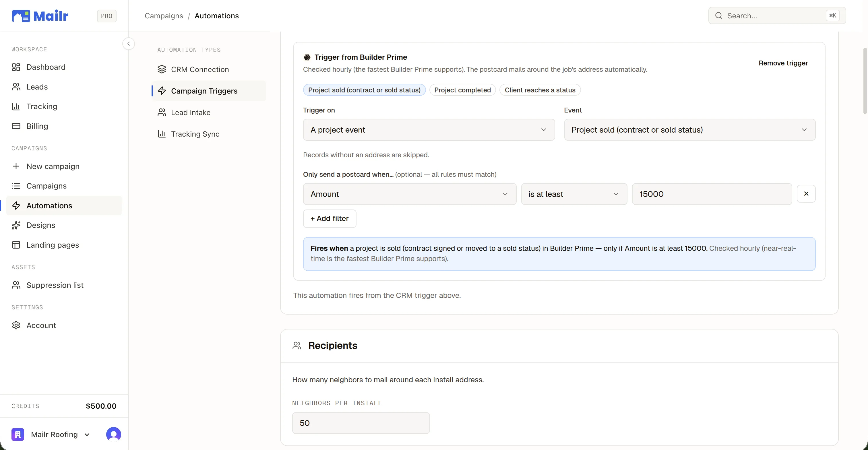Click the Landing pages layout icon
868x450 pixels.
tap(16, 245)
